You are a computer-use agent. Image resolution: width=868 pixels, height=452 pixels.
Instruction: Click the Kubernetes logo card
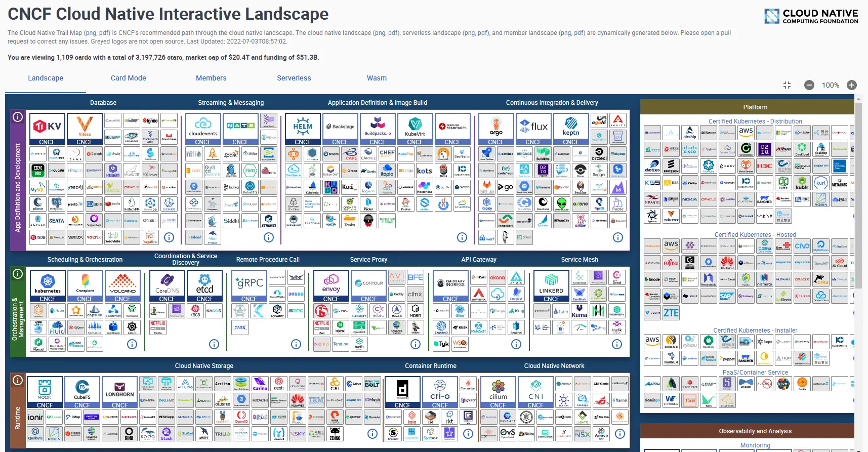(48, 286)
